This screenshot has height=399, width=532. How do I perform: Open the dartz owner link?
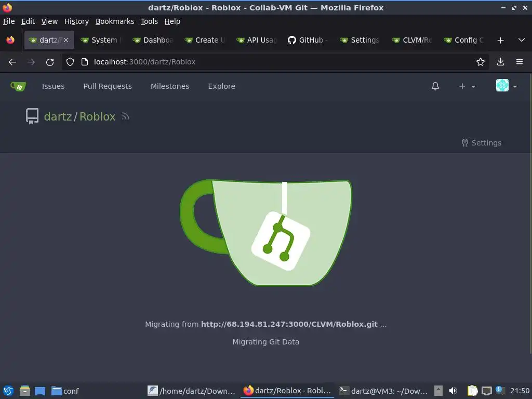(58, 117)
